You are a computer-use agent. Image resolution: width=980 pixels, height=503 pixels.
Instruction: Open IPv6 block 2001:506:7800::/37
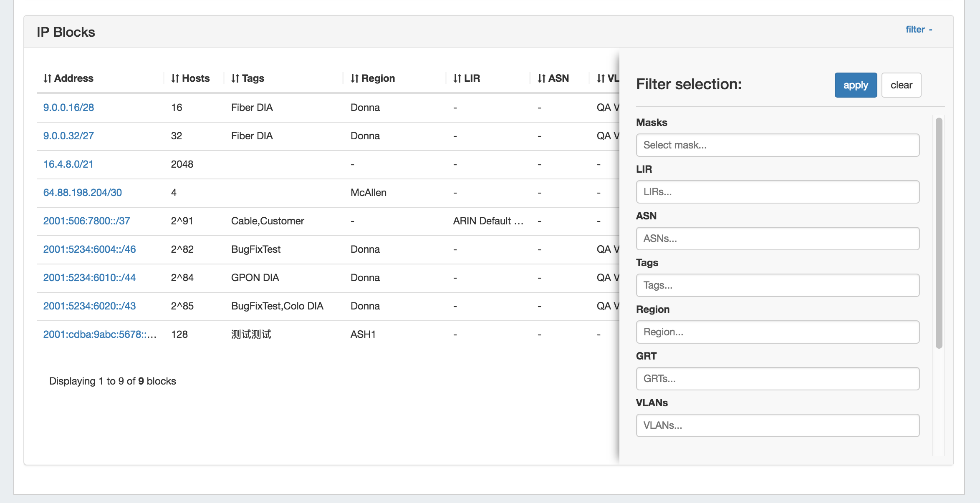[x=86, y=221]
